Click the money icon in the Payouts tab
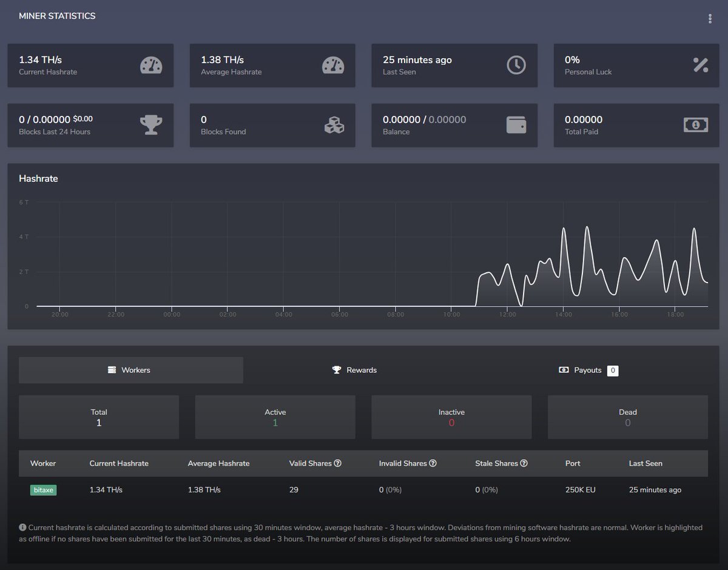The width and height of the screenshot is (728, 570). [564, 370]
